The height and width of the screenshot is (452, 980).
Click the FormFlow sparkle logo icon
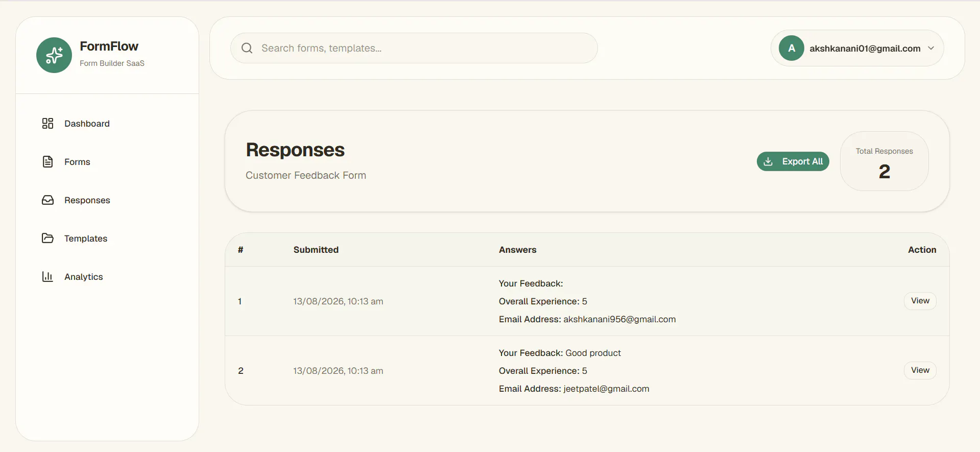[x=54, y=55]
